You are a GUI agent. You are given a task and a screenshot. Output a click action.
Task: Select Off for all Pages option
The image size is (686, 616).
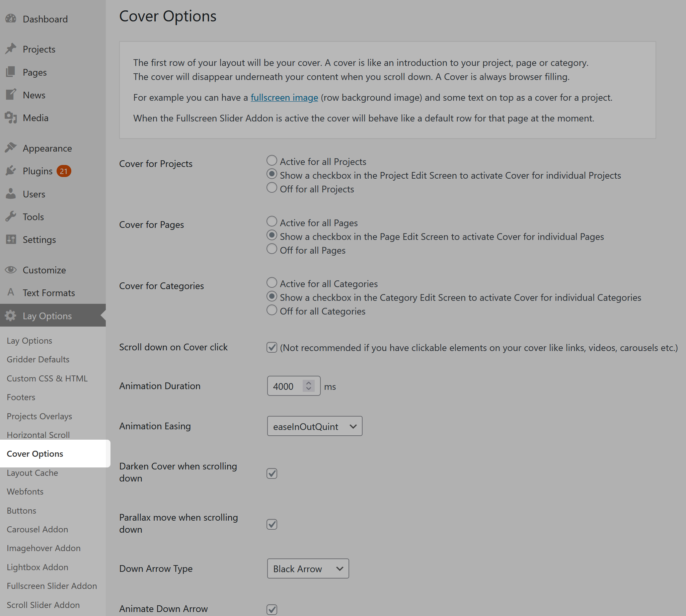coord(272,249)
